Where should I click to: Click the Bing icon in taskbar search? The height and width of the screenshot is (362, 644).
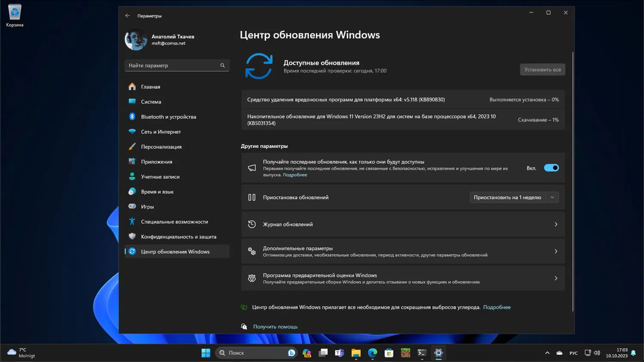pos(292,353)
